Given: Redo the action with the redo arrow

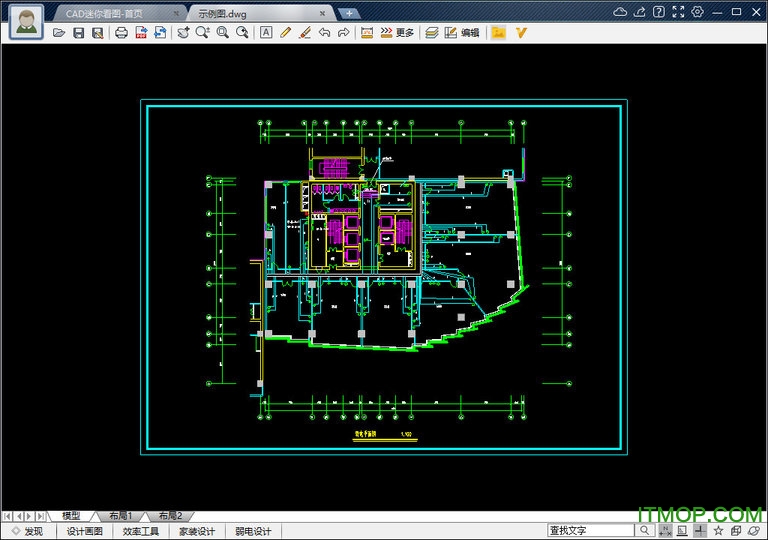Looking at the screenshot, I should 343,32.
